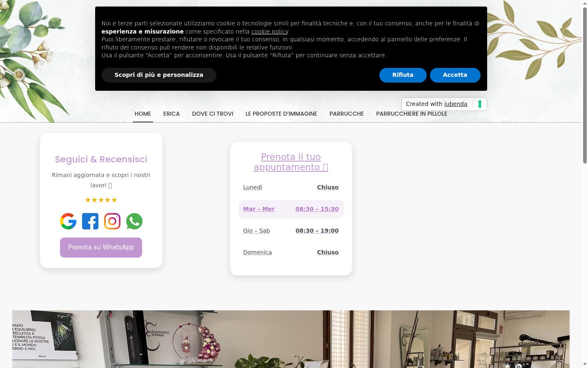Image resolution: width=588 pixels, height=368 pixels.
Task: Open the WhatsApp chat icon
Action: pos(134,221)
